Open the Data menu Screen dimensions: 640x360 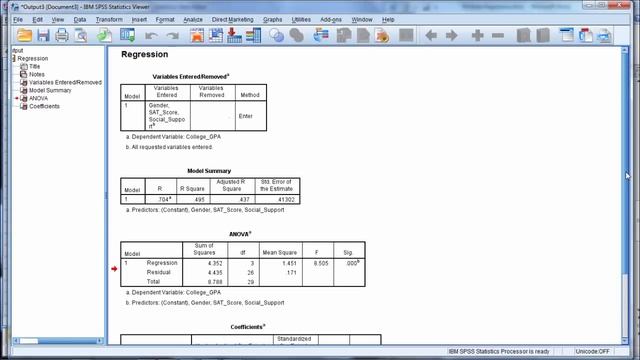click(80, 20)
